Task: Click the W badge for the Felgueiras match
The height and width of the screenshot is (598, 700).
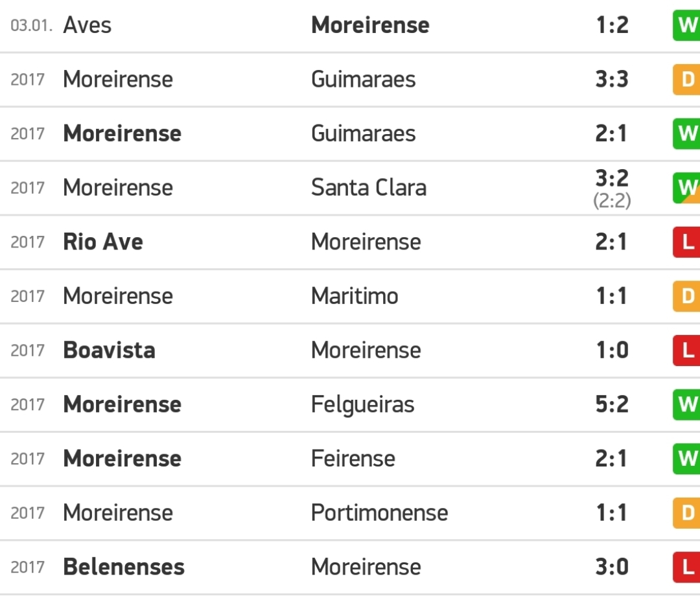Action: coord(686,405)
